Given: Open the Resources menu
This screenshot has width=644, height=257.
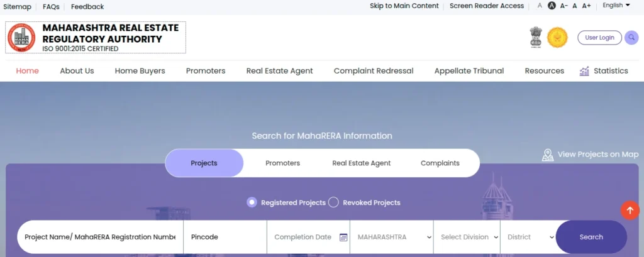Looking at the screenshot, I should [x=545, y=70].
